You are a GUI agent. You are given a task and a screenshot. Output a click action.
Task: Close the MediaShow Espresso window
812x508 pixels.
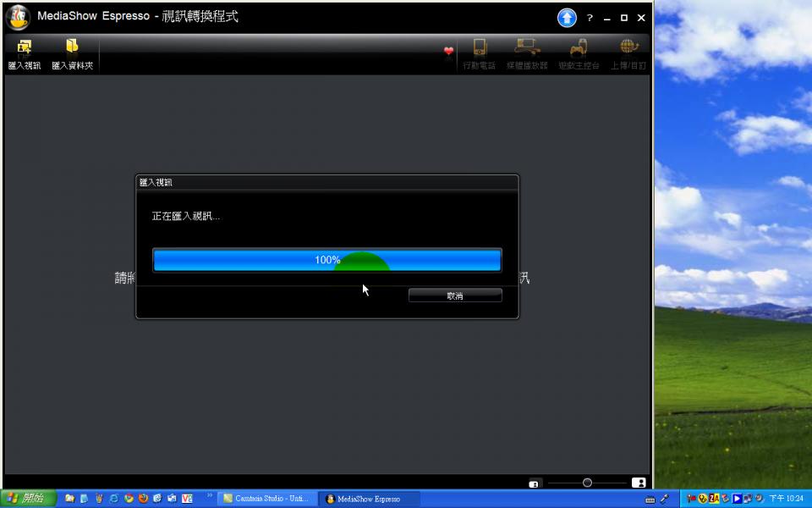click(x=641, y=18)
